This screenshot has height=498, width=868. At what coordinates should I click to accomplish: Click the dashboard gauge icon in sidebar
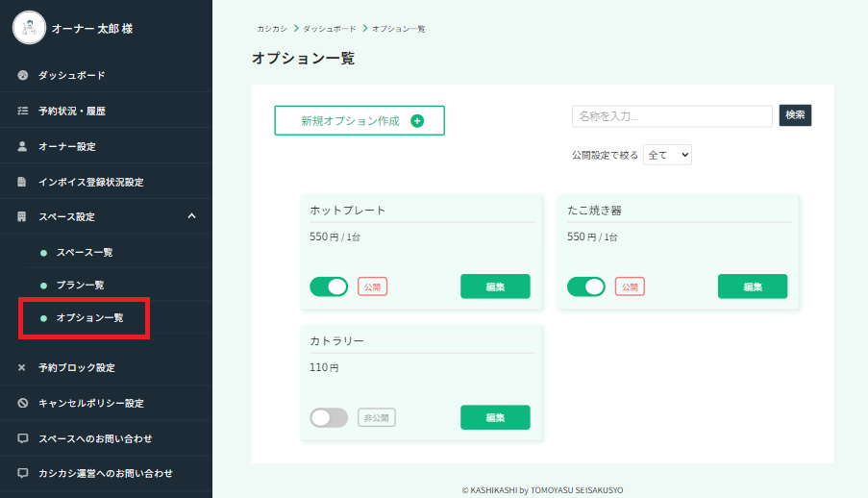(23, 75)
